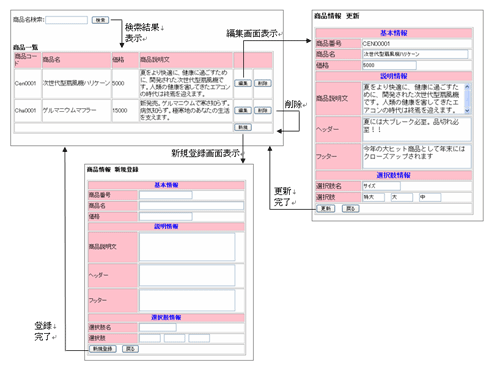Viewport: 500px width, 368px height.
Task: Click the 検索 button next to search box
Action: tap(100, 20)
